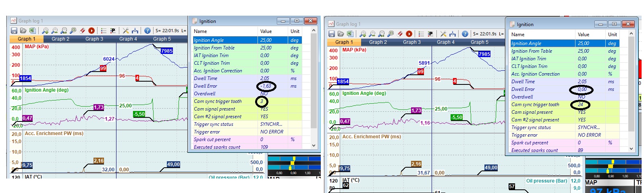The width and height of the screenshot is (644, 193).
Task: Click Name column header in left Ignition panel
Action: point(200,31)
